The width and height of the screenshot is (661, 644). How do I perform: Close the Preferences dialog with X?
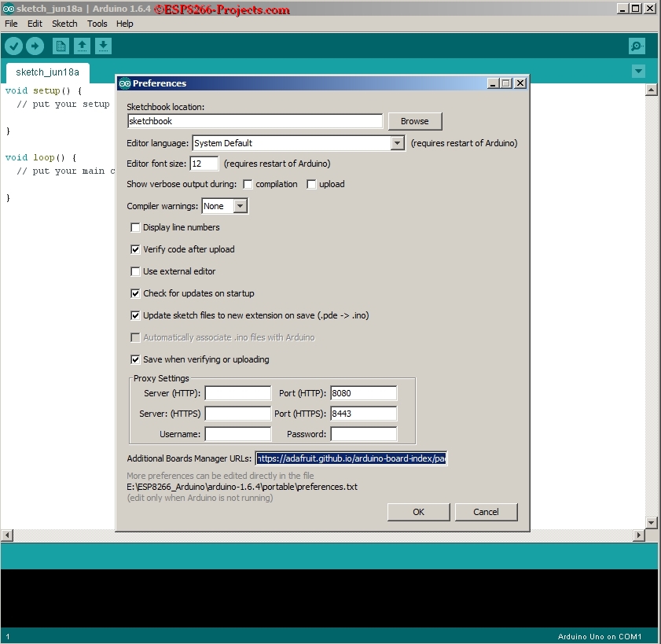pos(520,83)
